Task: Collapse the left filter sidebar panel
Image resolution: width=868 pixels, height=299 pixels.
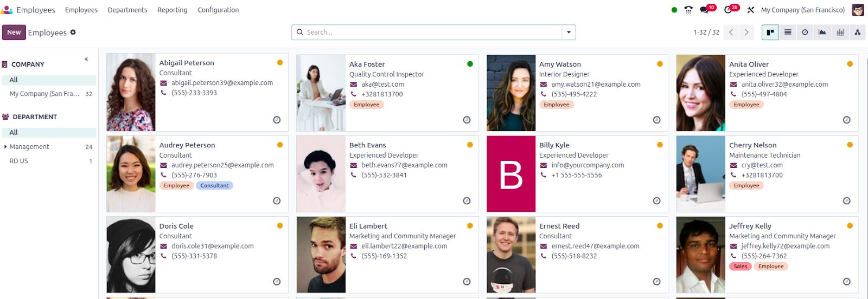Action: coord(86,59)
